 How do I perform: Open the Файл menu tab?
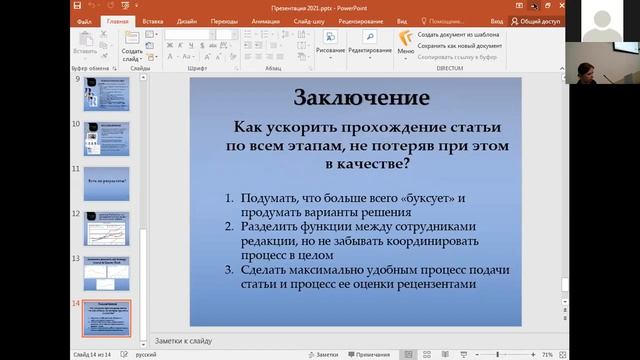[x=84, y=21]
